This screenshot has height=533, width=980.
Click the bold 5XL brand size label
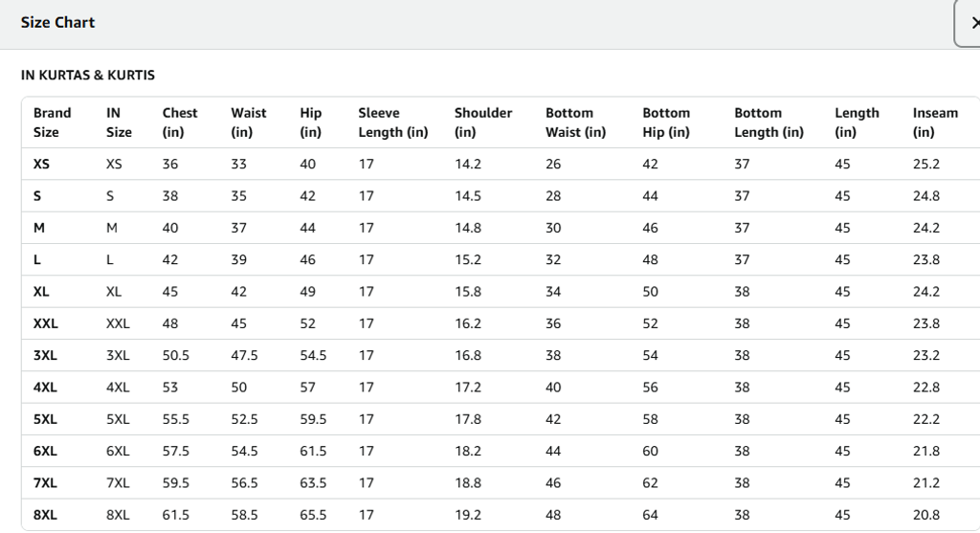(x=45, y=419)
